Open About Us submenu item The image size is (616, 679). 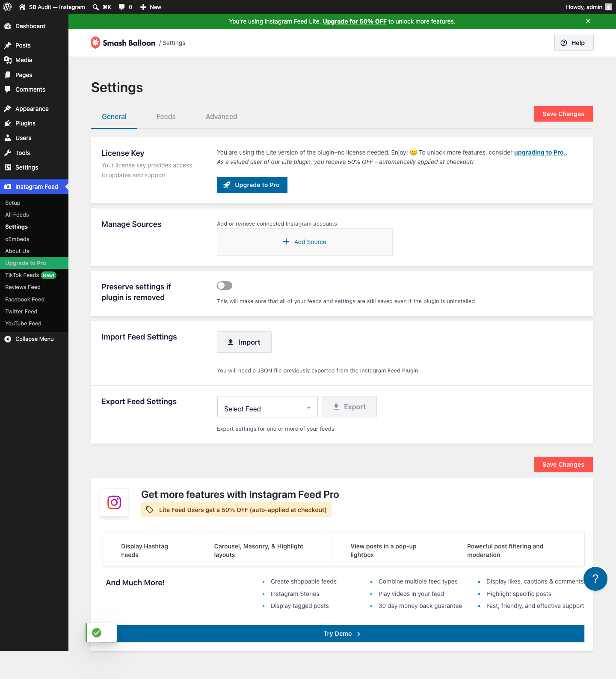(x=17, y=251)
